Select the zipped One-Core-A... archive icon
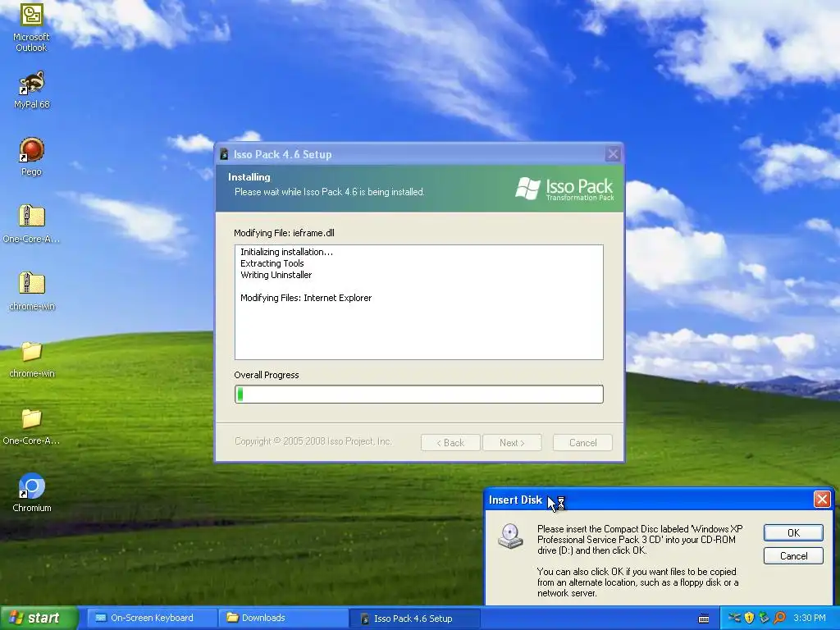Screen dimensions: 840x630 (x=31, y=224)
